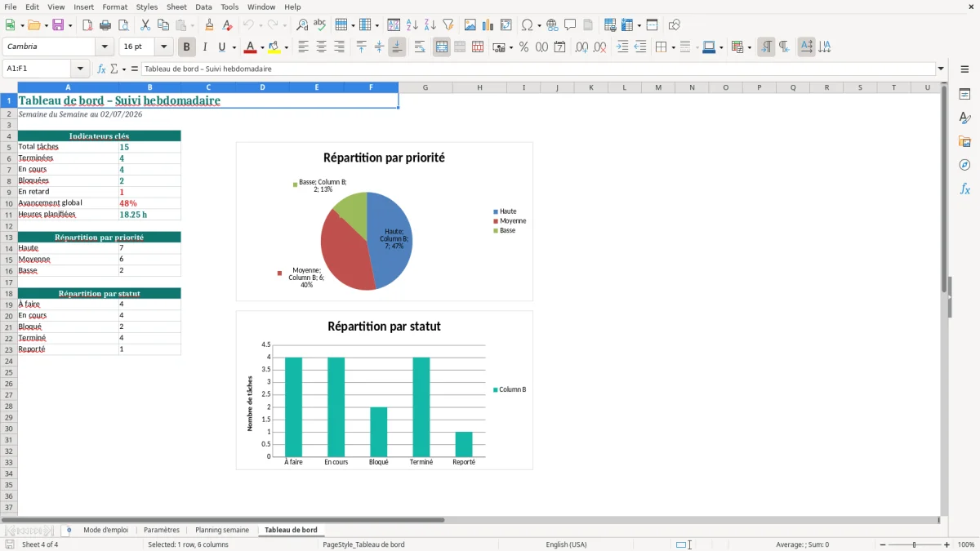
Task: Toggle Freeze Rows and Columns
Action: 628,25
